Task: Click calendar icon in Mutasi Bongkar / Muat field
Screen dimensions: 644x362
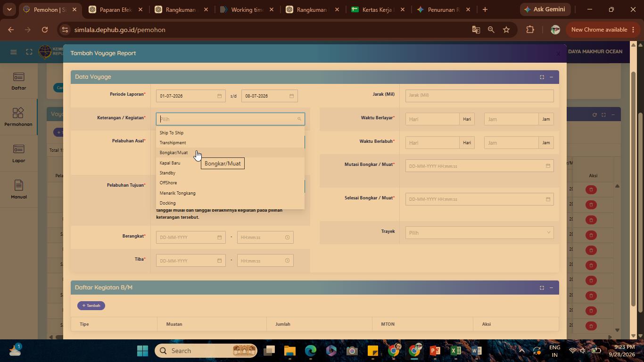Action: coord(548,166)
